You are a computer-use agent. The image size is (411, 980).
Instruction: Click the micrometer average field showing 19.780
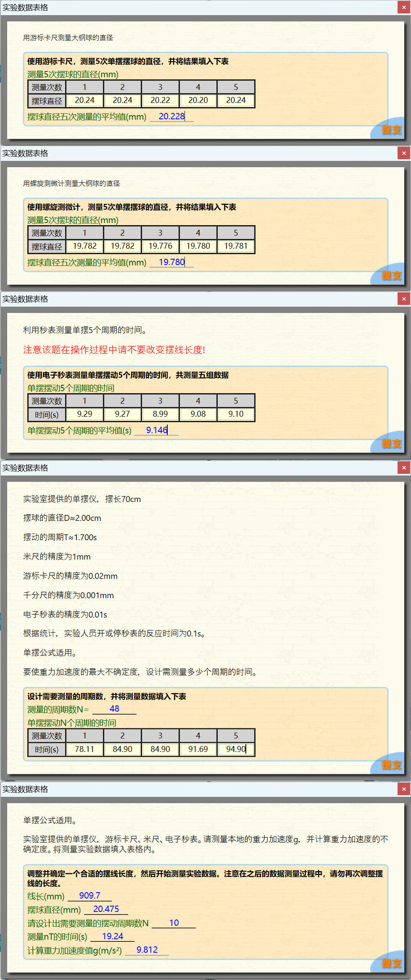coord(171,262)
